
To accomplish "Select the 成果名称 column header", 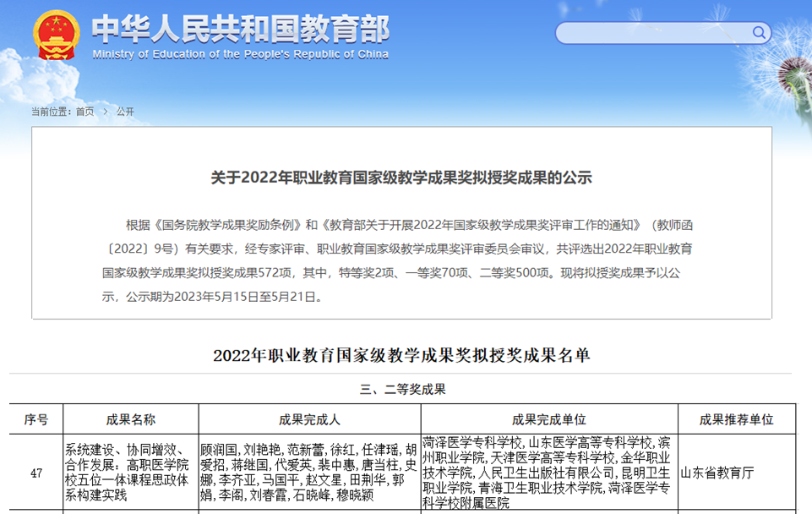I will [x=130, y=420].
